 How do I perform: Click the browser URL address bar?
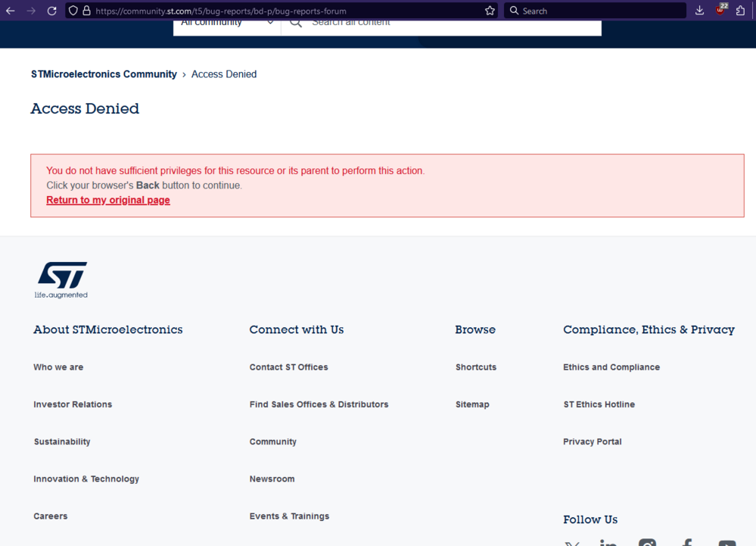point(281,11)
